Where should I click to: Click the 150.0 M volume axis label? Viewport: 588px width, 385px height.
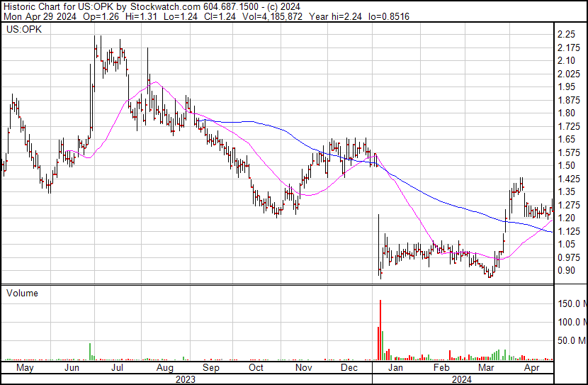pos(572,303)
